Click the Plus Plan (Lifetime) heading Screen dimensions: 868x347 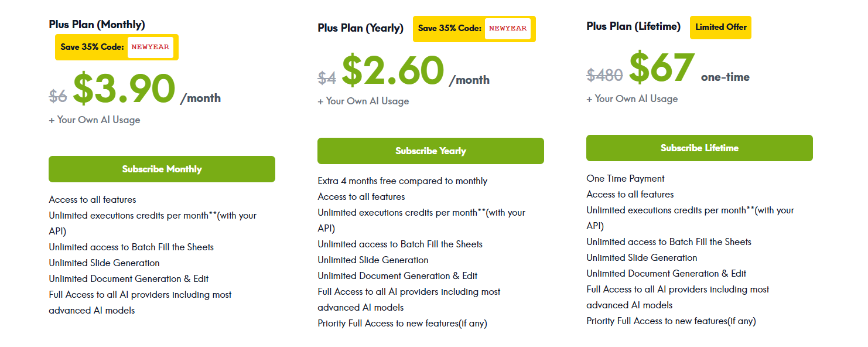pyautogui.click(x=633, y=27)
